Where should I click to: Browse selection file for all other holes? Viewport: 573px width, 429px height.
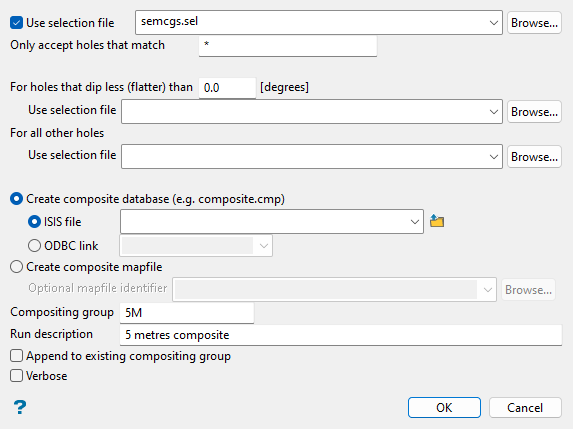[x=534, y=157]
